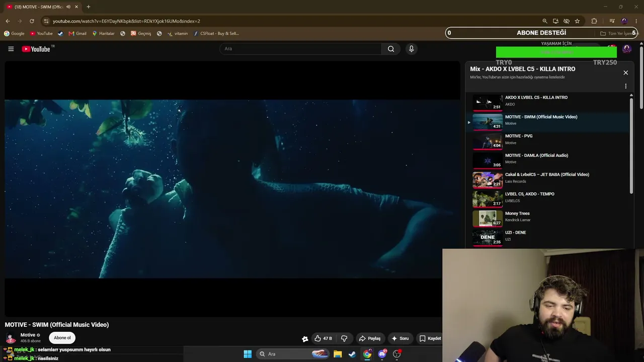Click the video player area
This screenshot has height=362, width=644.
click(x=232, y=189)
